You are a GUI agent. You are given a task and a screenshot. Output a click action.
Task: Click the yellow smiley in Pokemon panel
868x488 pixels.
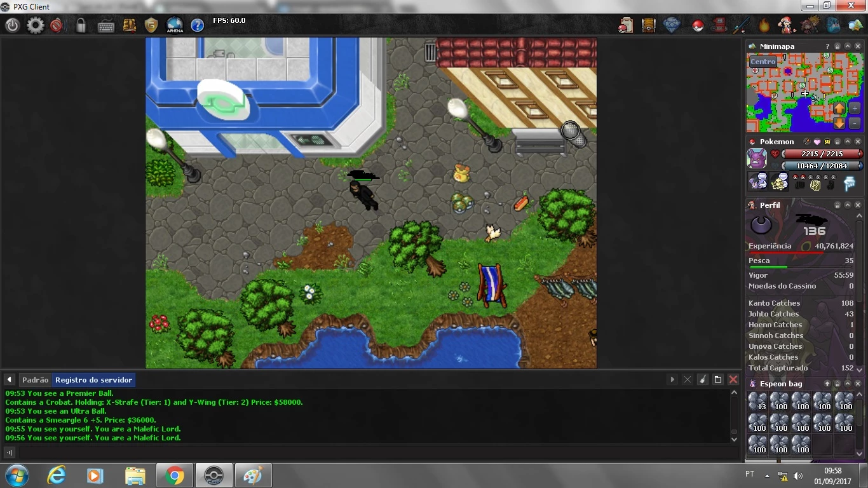(827, 142)
